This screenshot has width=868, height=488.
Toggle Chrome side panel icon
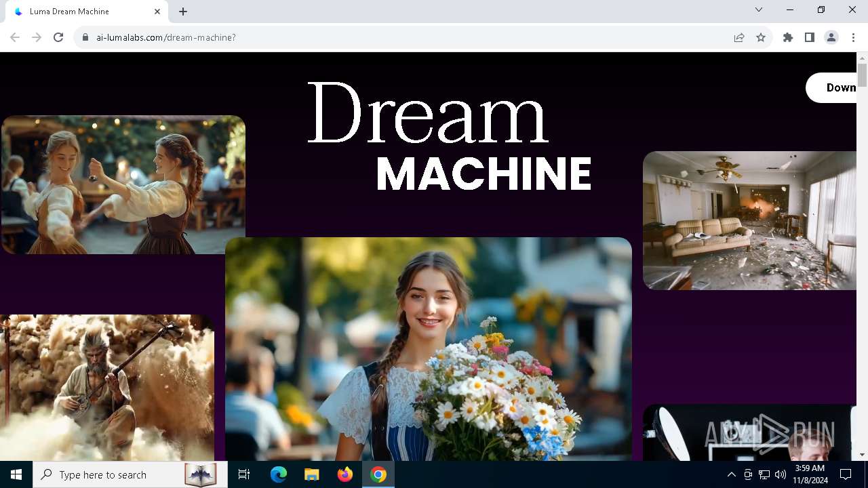810,37
